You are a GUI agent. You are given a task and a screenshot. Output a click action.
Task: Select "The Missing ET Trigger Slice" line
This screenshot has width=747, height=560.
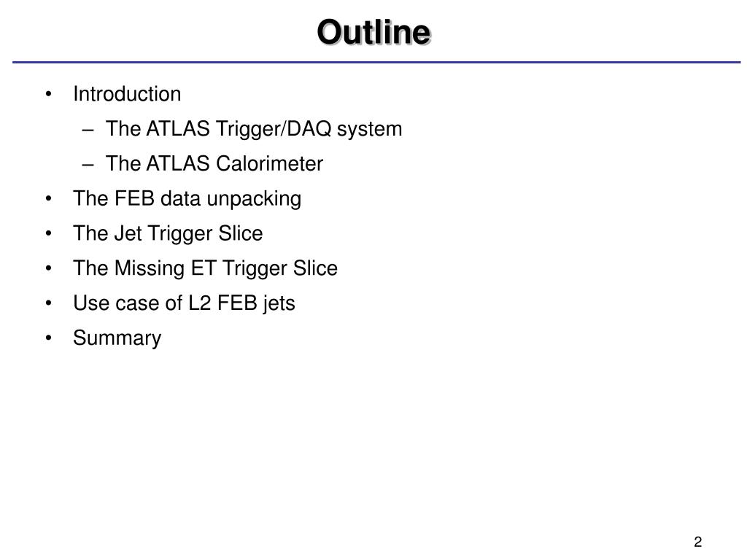[x=205, y=268]
